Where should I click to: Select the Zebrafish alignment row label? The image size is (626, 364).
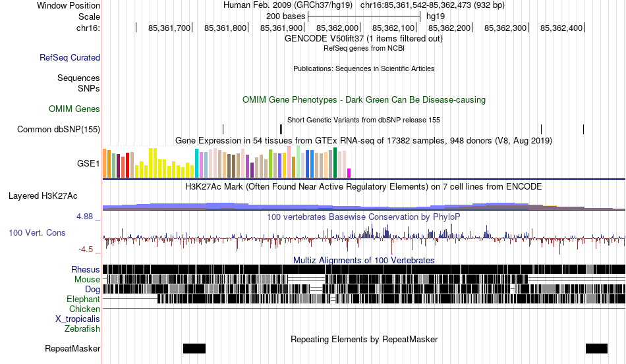point(82,329)
